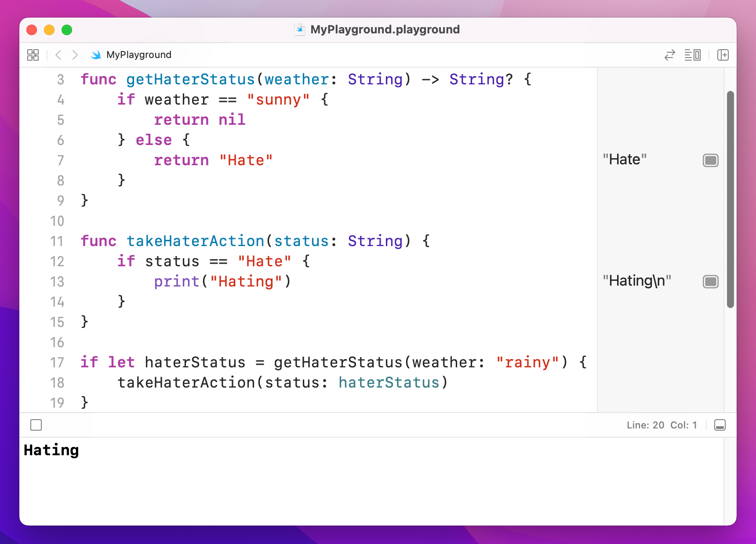This screenshot has height=544, width=756.
Task: Show Quick Look for the "Hate" result
Action: (x=710, y=160)
